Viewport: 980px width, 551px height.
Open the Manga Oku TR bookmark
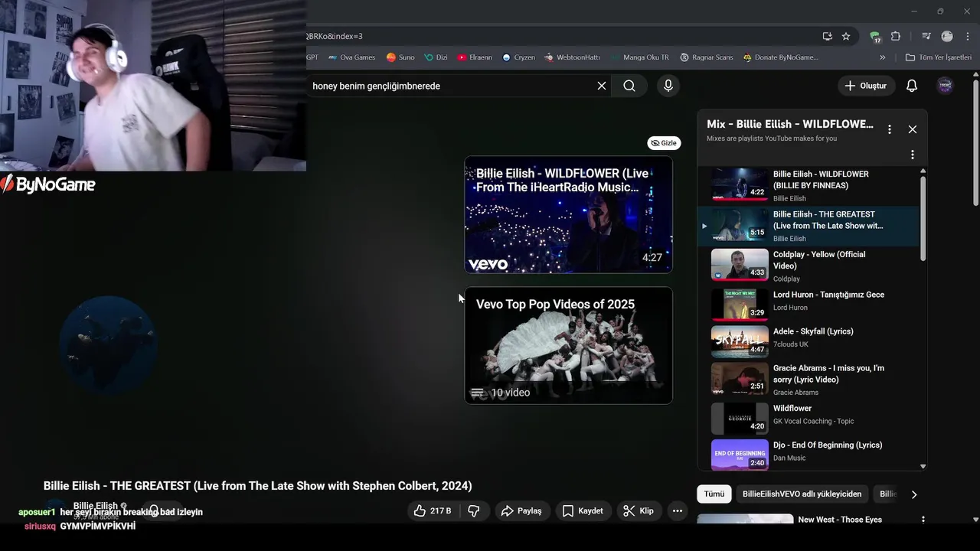(639, 57)
